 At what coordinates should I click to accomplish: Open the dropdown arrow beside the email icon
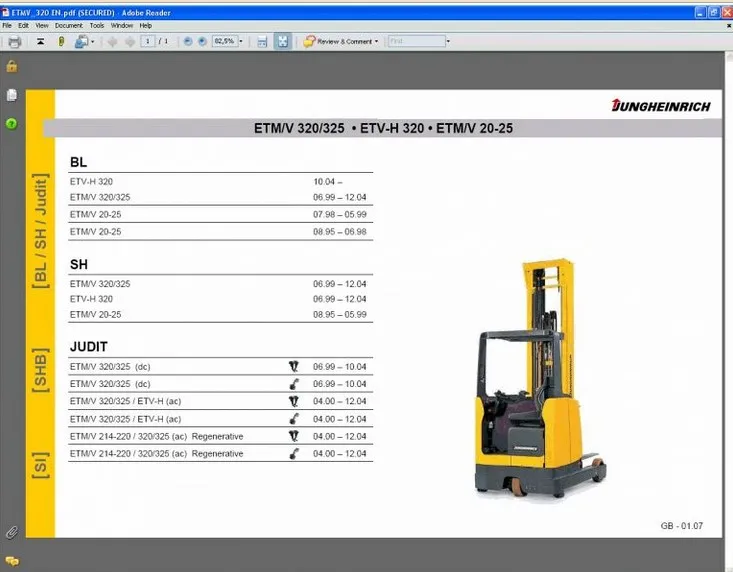[x=93, y=42]
